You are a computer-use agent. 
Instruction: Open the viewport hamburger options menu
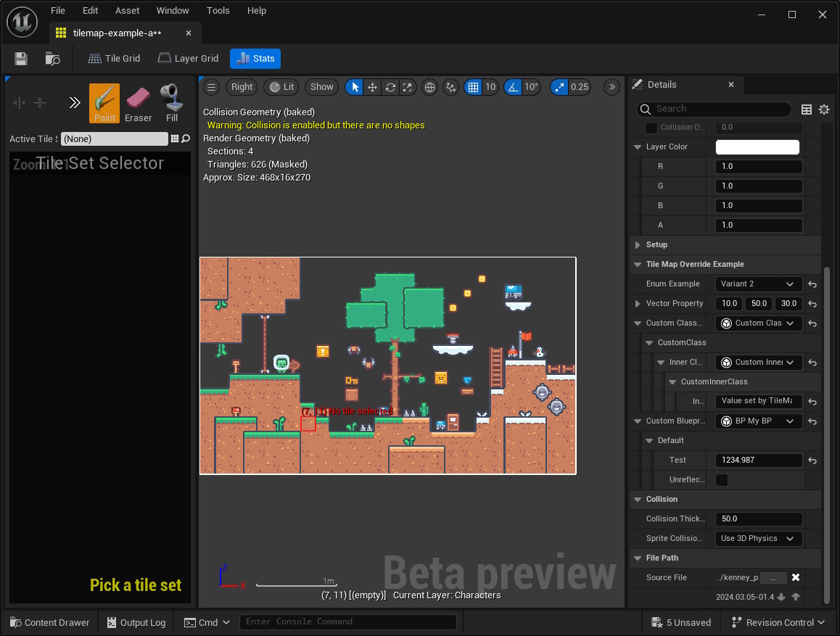[x=212, y=87]
